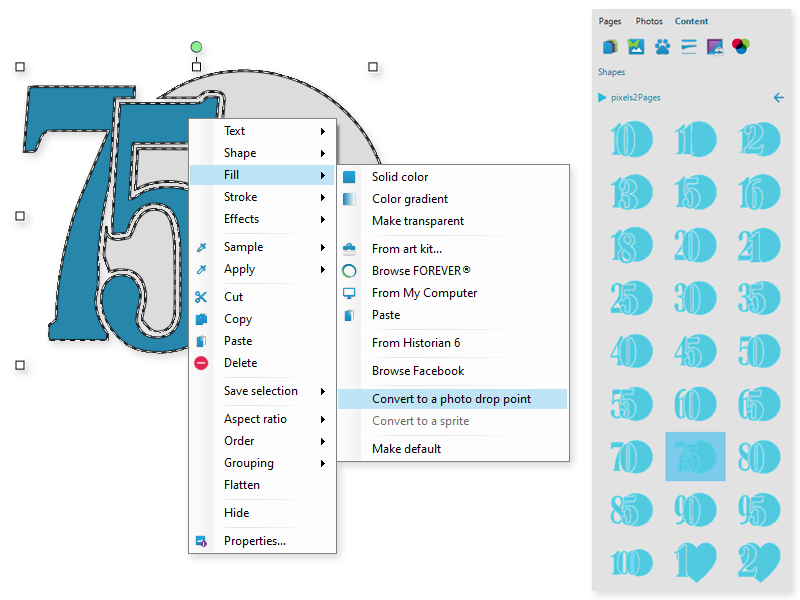
Task: Pick the number 25 shape
Action: (632, 298)
